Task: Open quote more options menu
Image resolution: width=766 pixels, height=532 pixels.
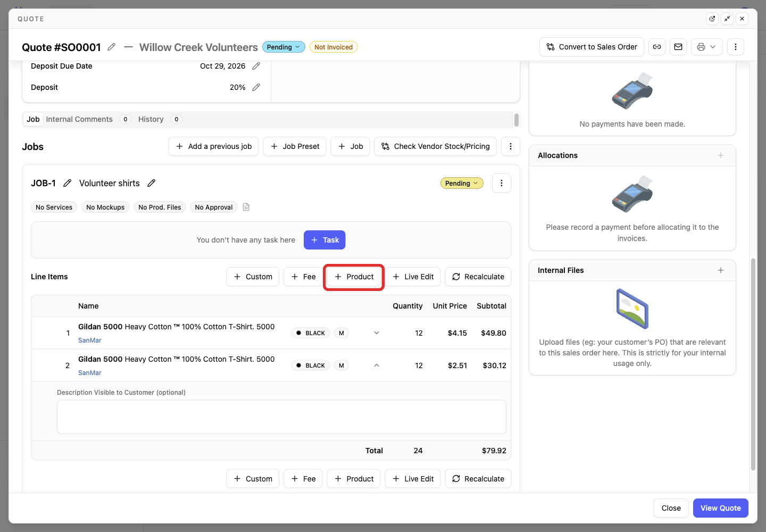Action: pos(736,47)
